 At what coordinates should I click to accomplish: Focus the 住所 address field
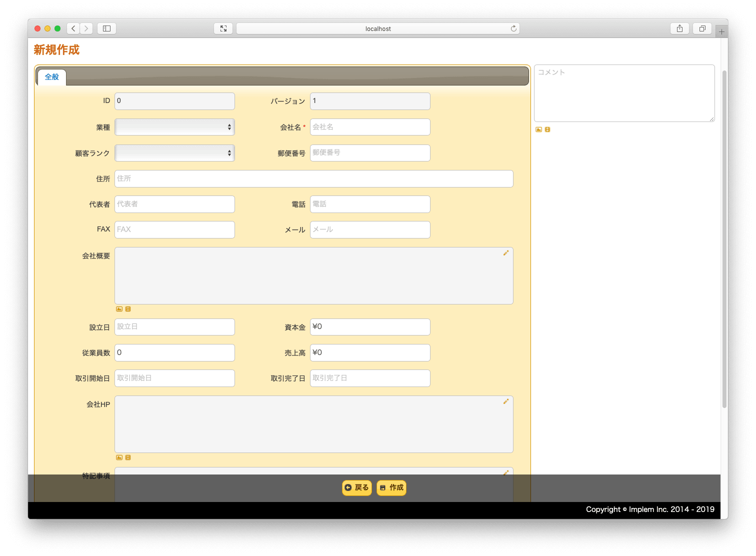314,178
